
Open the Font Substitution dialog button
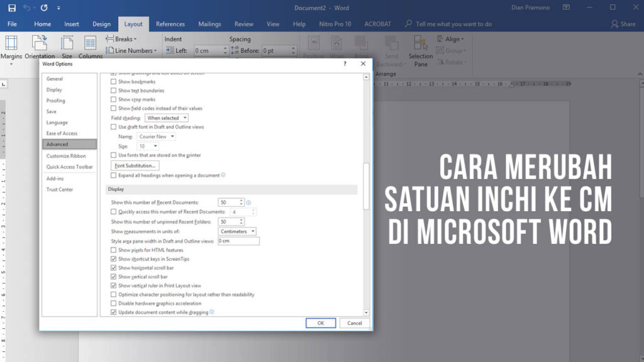click(135, 166)
